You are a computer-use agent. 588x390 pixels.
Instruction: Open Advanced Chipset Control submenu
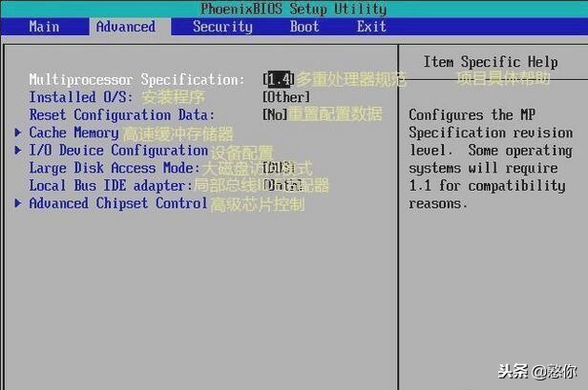point(118,203)
